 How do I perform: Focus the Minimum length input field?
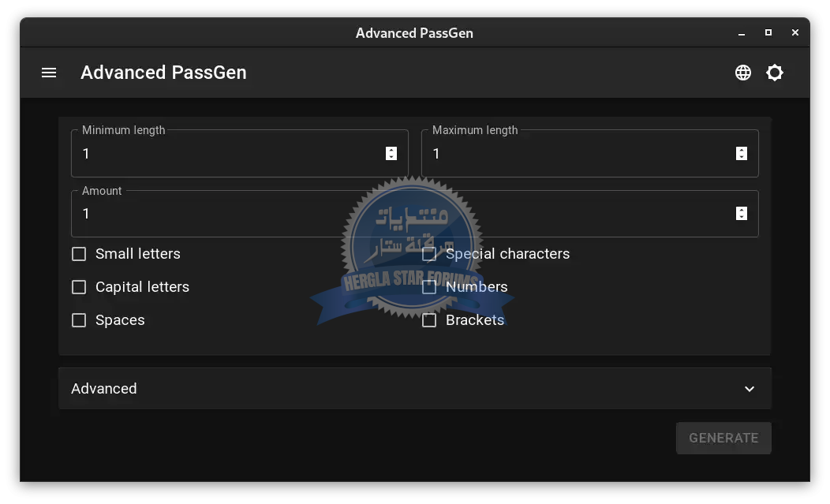[229, 154]
